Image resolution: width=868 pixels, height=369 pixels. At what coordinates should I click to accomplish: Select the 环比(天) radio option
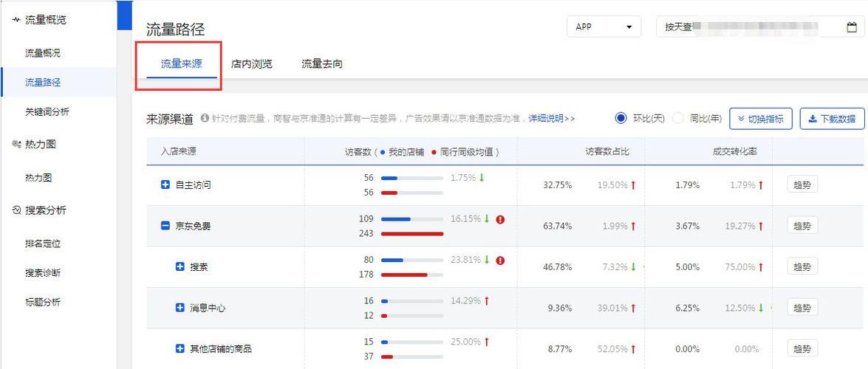(621, 118)
